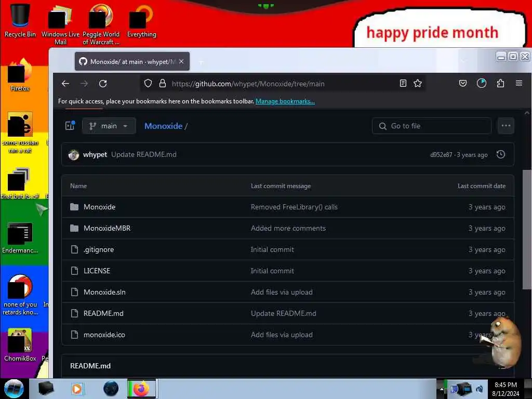Go back to previous page
This screenshot has width=532, height=399.
click(x=65, y=84)
